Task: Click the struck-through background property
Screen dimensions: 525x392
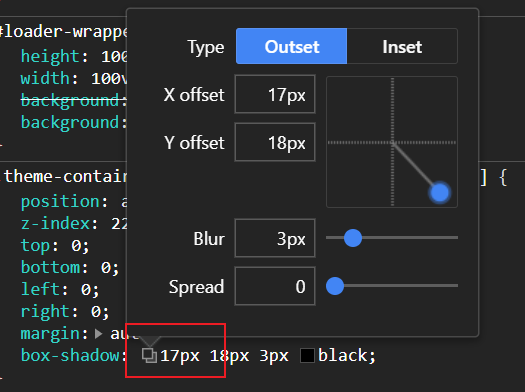Action: (x=70, y=100)
